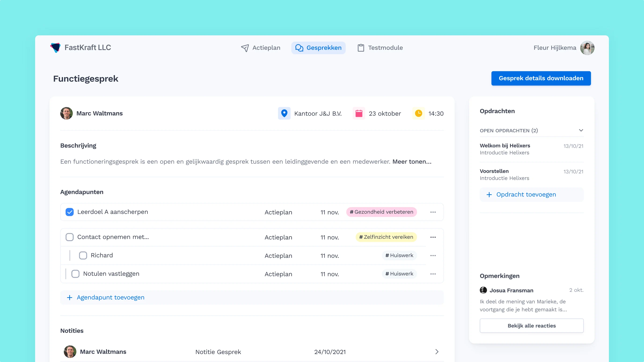Check the Contact opnemen met checkbox
644x362 pixels.
coord(70,237)
